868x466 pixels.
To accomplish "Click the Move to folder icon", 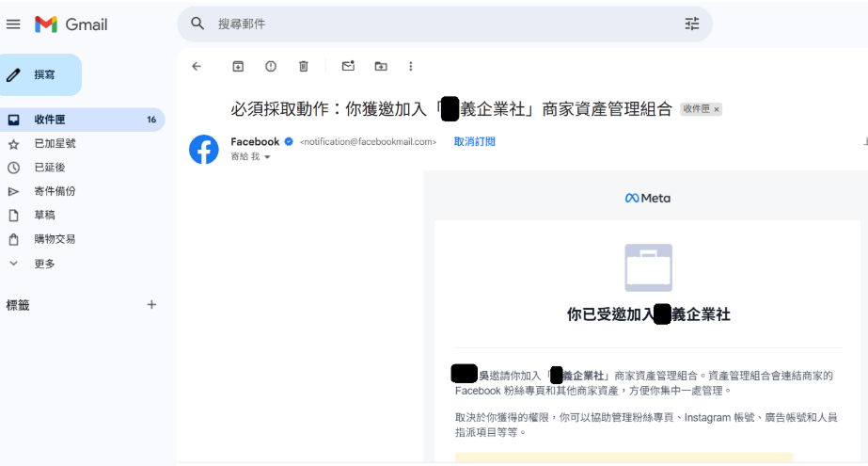I will coord(380,66).
